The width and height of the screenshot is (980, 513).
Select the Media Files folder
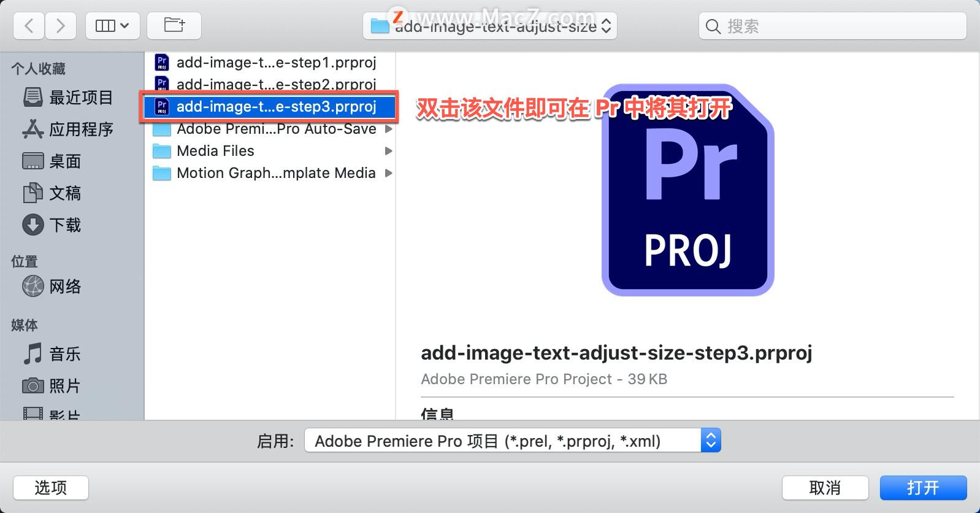pos(270,151)
